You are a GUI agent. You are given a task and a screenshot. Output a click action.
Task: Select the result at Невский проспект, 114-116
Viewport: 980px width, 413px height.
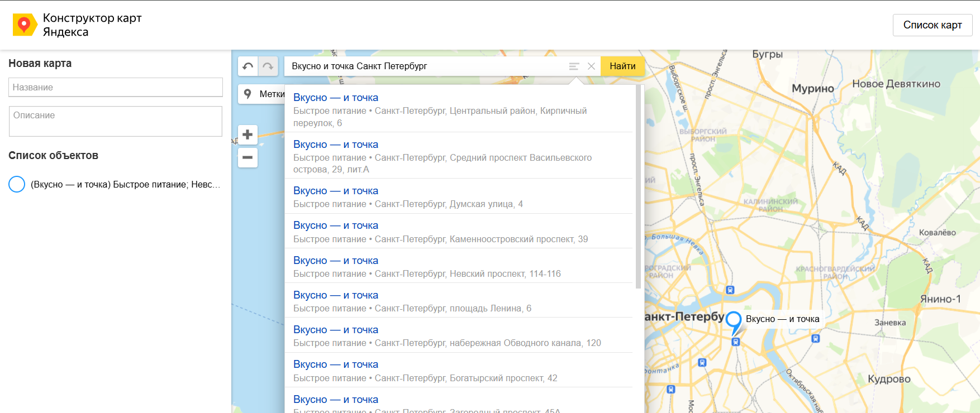[459, 266]
